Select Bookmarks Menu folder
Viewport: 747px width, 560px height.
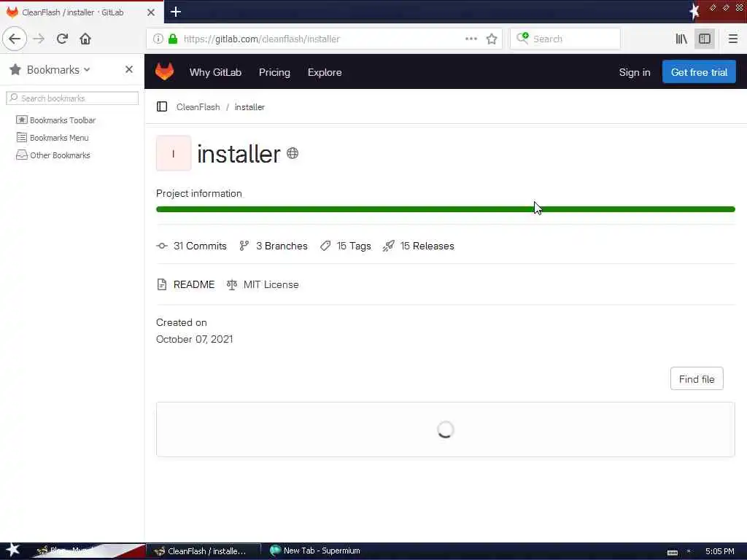pyautogui.click(x=53, y=138)
